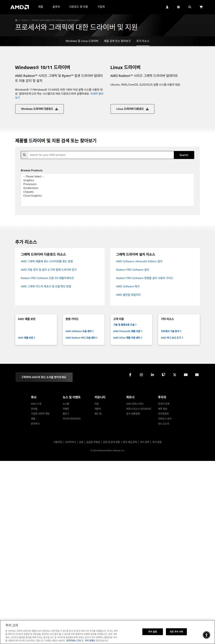Viewport: 215px width, 644px height.
Task: Open AMD 버그 보고 도구 link
Action: 172,338
